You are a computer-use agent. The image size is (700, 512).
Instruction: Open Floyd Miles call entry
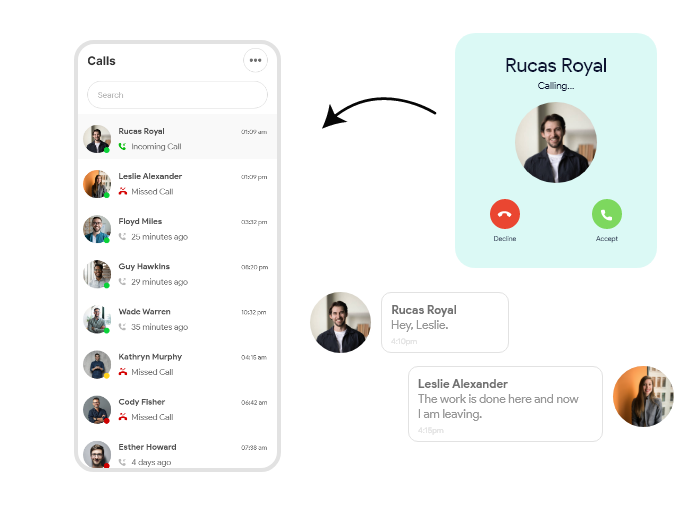(x=177, y=228)
